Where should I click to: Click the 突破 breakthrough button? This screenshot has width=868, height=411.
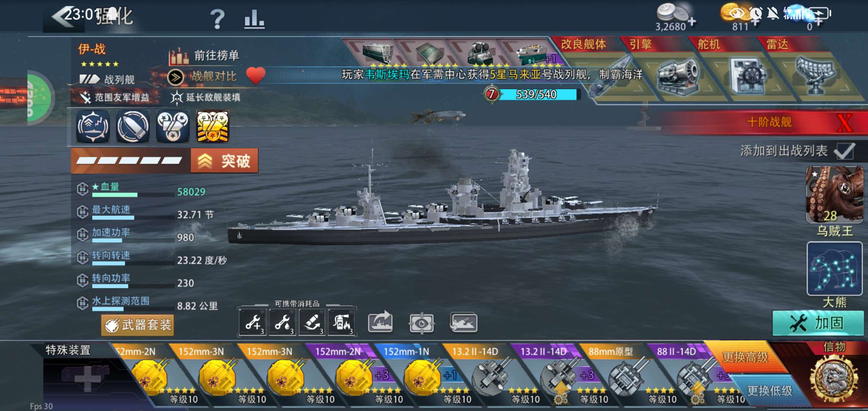point(224,161)
